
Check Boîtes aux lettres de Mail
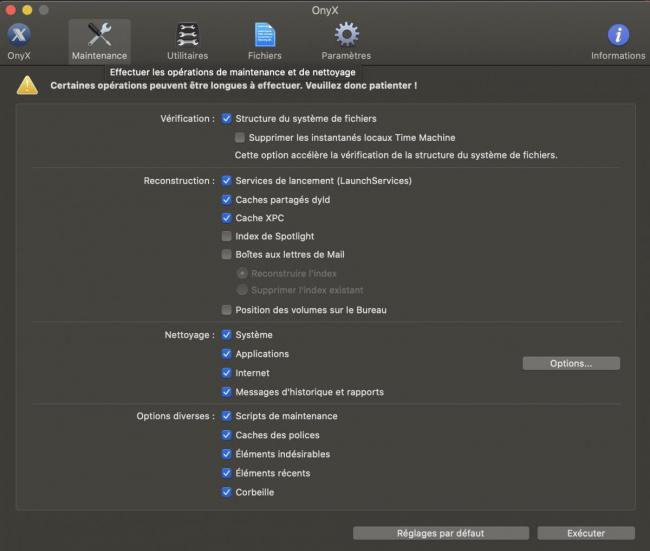227,255
